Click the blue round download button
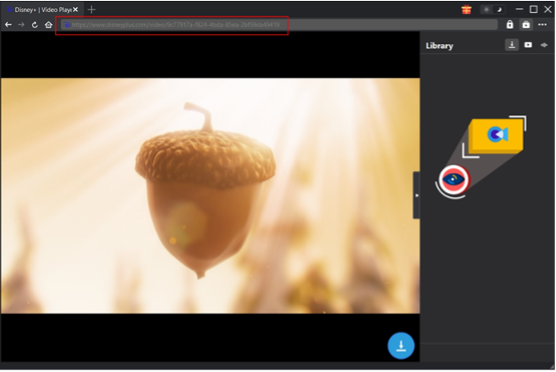 click(401, 345)
